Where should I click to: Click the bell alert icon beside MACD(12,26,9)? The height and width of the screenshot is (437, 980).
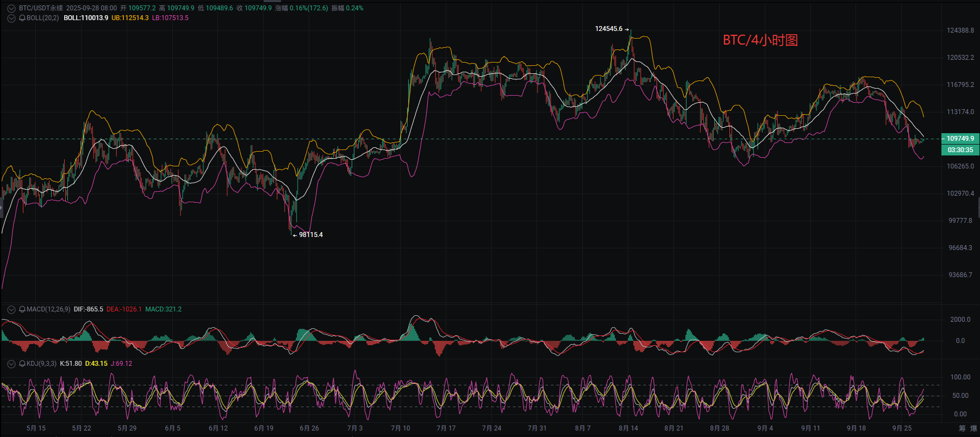point(22,309)
